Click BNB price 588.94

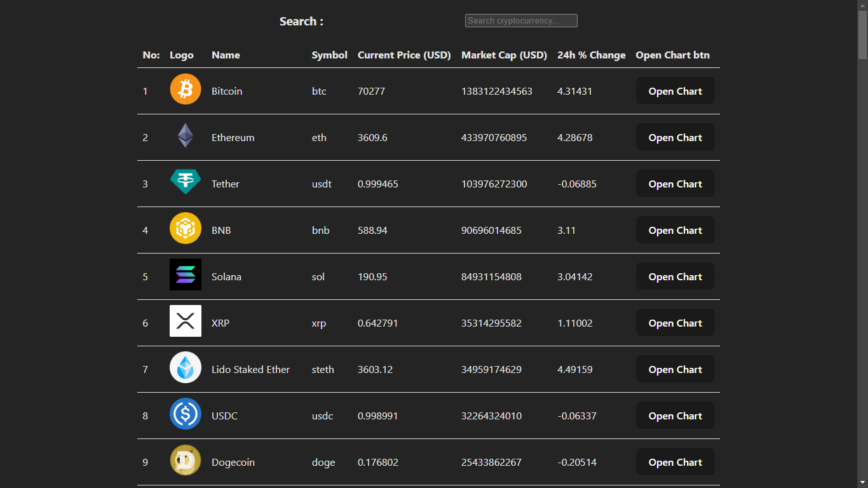(372, 231)
